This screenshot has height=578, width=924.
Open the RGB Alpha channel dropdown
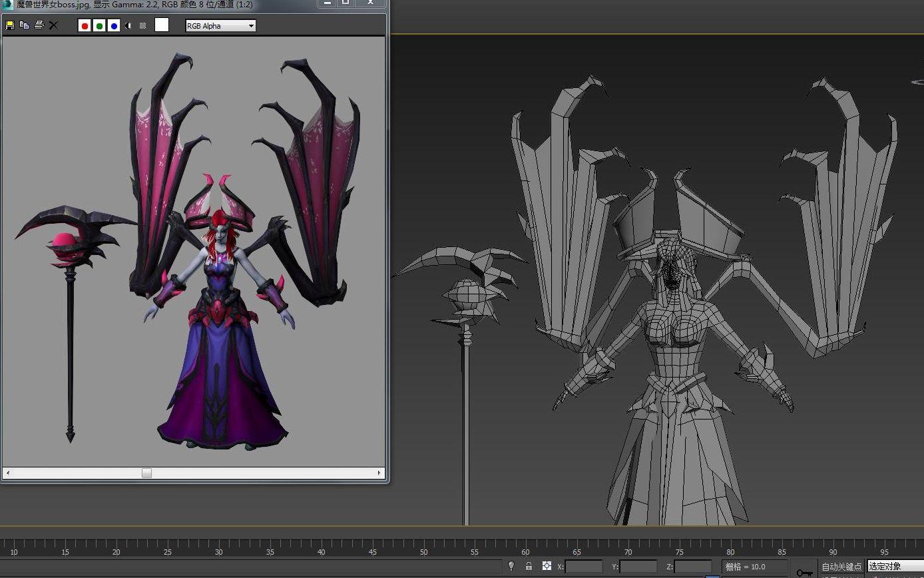point(220,26)
